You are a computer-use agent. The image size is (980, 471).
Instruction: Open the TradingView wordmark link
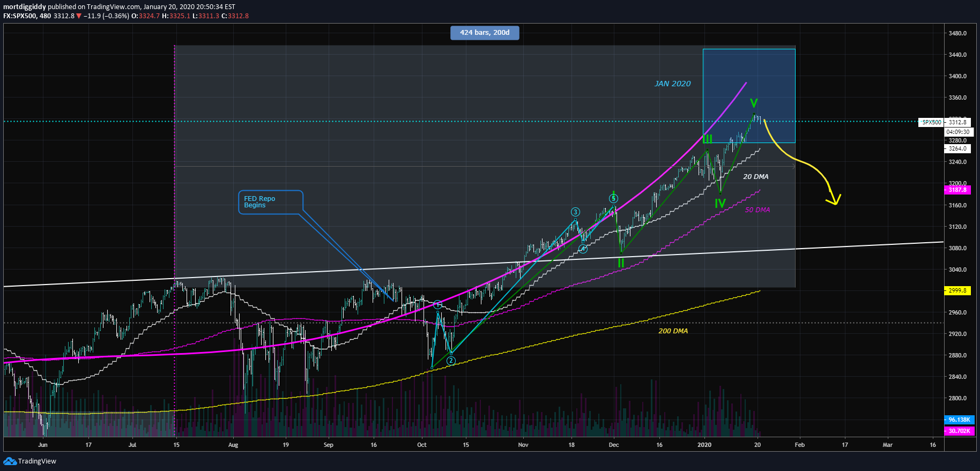click(37, 461)
